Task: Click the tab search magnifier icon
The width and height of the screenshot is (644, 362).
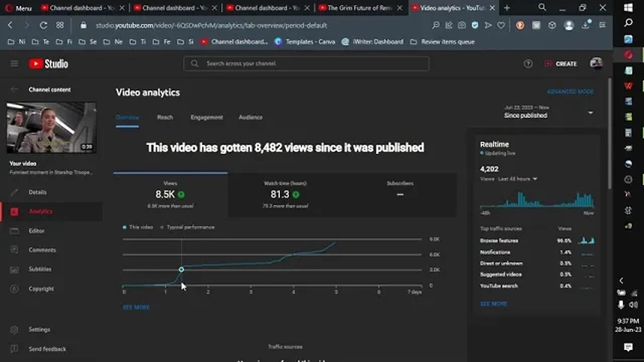Action: coord(542,7)
